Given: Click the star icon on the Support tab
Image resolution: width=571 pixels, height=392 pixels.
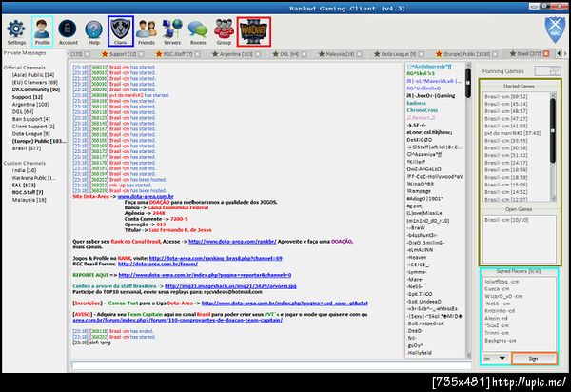Looking at the screenshot, I should click(105, 54).
